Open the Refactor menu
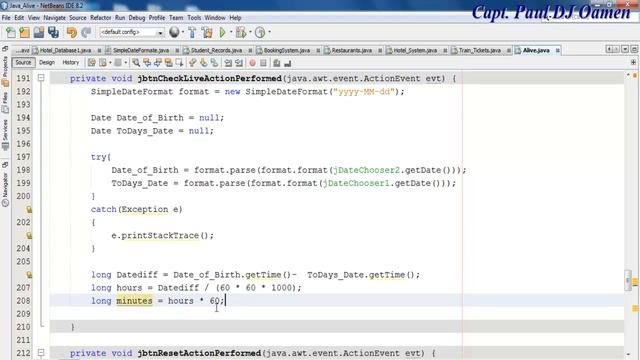 pyautogui.click(x=100, y=18)
